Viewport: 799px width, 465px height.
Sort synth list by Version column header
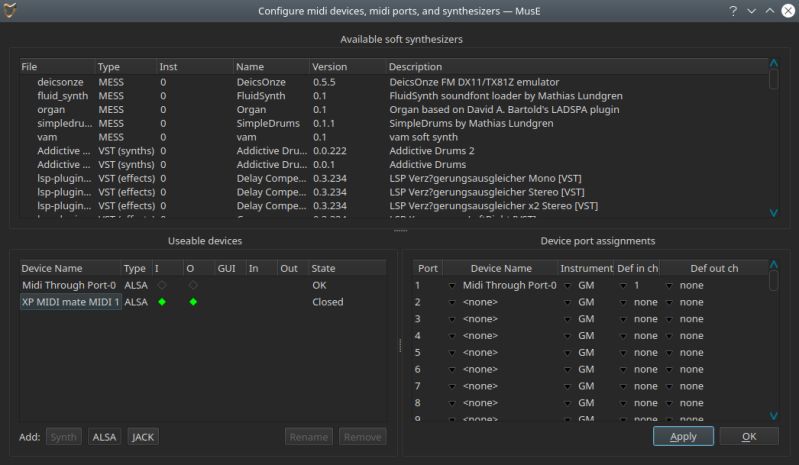click(x=348, y=67)
